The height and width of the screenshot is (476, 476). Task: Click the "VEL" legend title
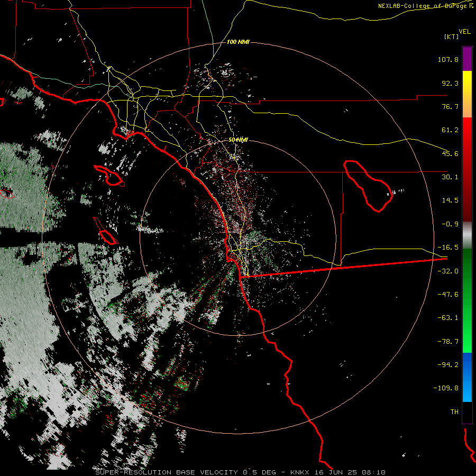pos(464,32)
